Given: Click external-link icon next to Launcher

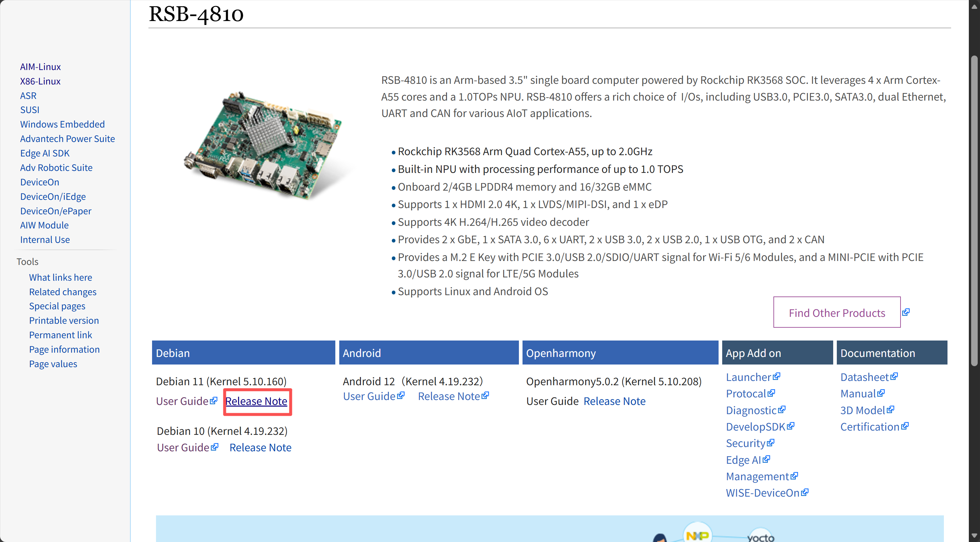Looking at the screenshot, I should click(776, 376).
